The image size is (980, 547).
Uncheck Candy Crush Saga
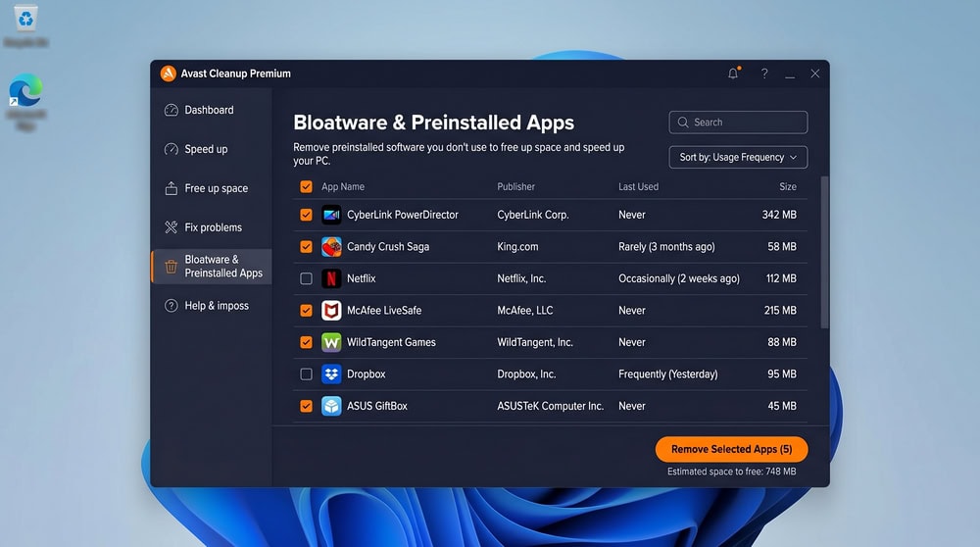[x=306, y=247]
